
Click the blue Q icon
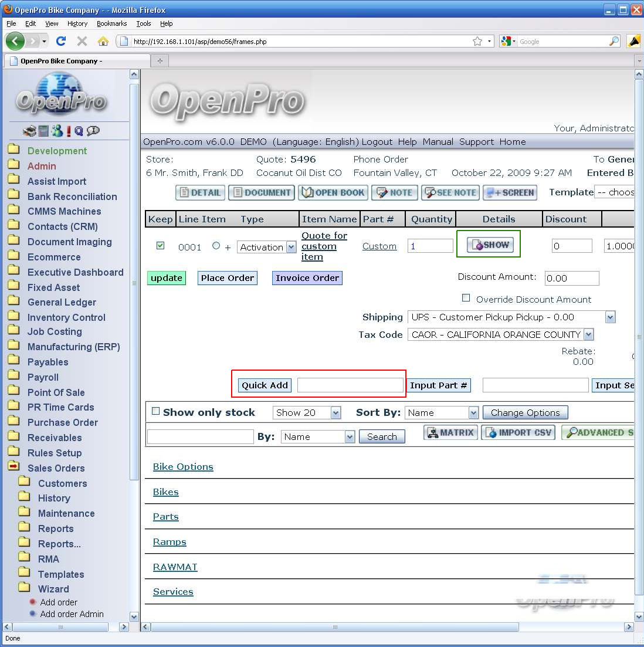point(79,131)
